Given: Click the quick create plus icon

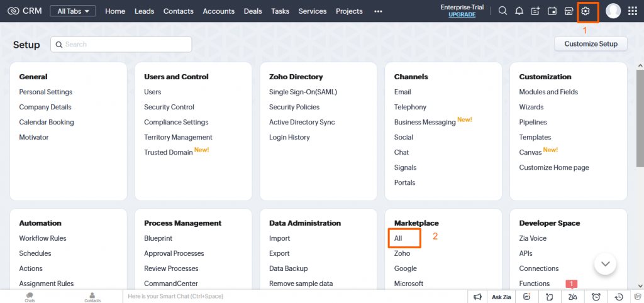Looking at the screenshot, I should click(x=536, y=11).
